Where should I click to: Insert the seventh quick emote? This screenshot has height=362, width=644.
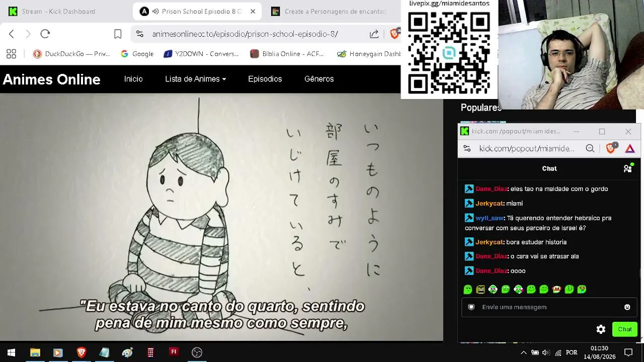point(544,289)
